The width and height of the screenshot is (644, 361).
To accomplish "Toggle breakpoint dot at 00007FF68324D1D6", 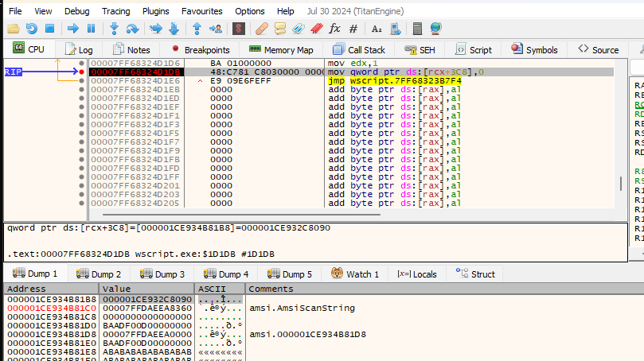I will [81, 63].
